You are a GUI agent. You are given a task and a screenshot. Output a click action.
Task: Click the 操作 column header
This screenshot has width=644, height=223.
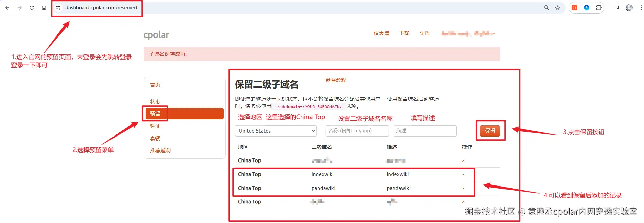[467, 147]
